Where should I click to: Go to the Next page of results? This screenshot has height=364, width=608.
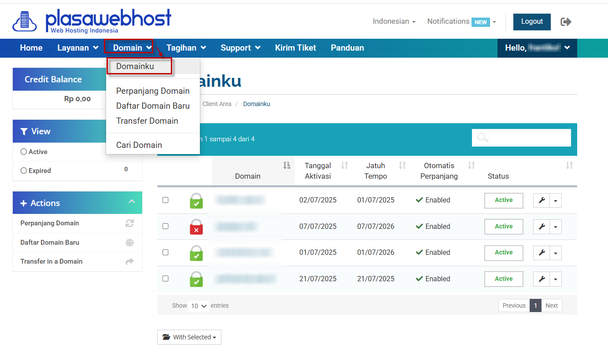pyautogui.click(x=551, y=305)
